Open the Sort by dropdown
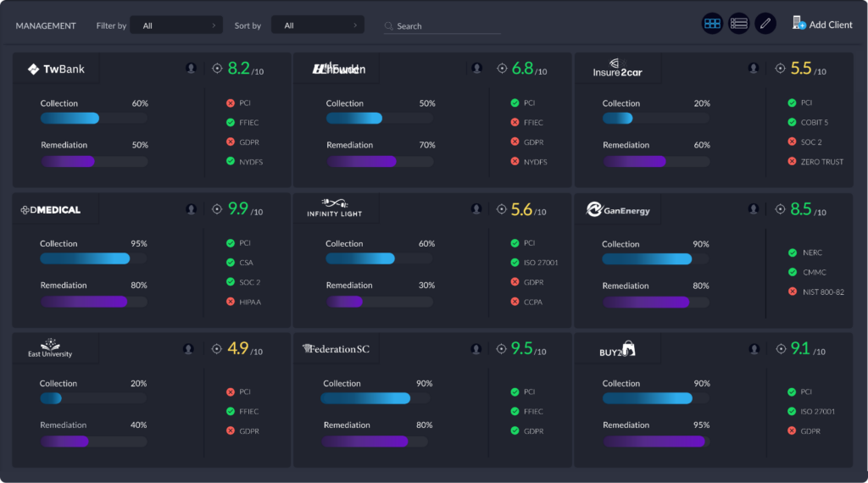Screen dimensions: 868x483 pos(318,25)
